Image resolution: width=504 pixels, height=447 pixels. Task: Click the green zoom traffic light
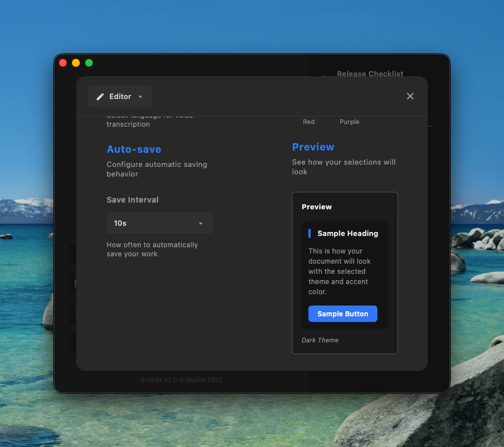(x=89, y=63)
